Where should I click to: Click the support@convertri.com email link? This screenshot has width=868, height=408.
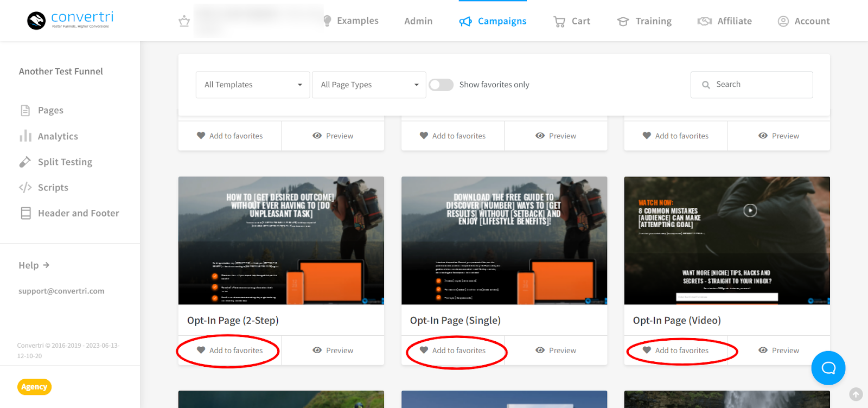61,291
